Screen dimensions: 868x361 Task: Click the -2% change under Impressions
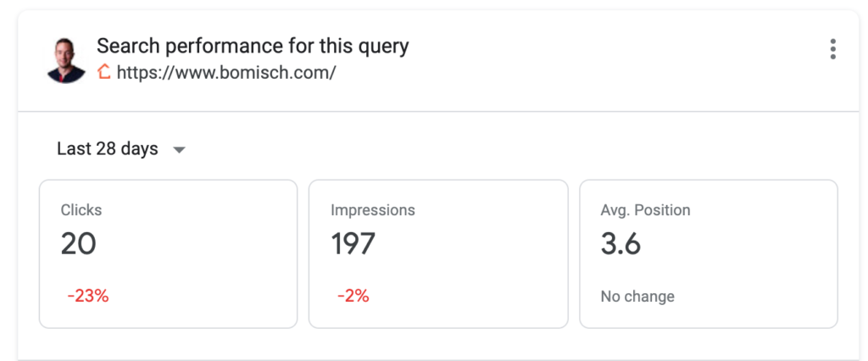click(353, 296)
